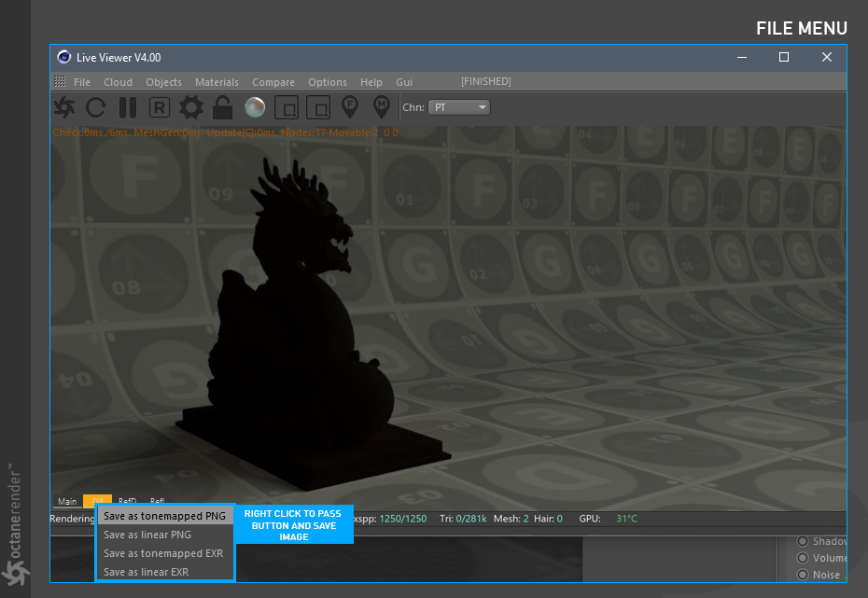Click the orange Check/MeshGen statistics line
This screenshot has width=868, height=598.
(x=225, y=132)
